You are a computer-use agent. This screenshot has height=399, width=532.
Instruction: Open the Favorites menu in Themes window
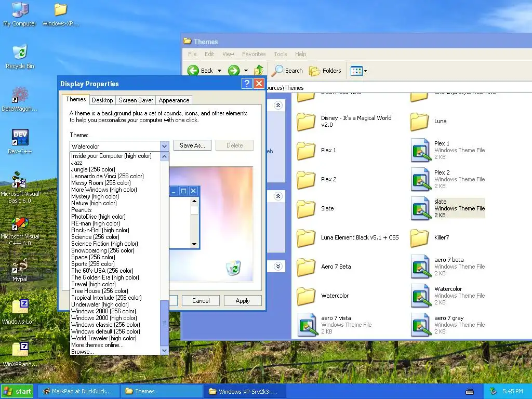point(254,54)
